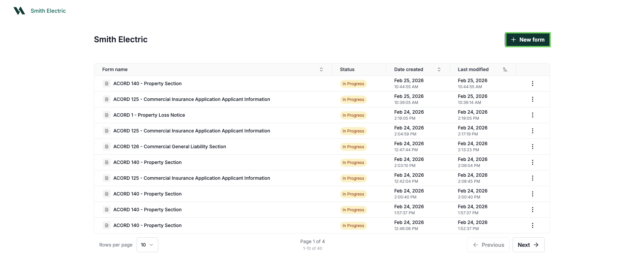Open ACORD 125 form modified 2:17:19 PM
Image resolution: width=644 pixels, height=276 pixels.
192,131
